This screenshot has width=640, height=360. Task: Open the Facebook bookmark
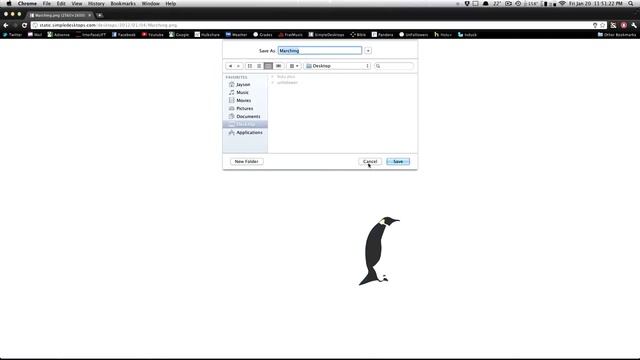[x=124, y=35]
